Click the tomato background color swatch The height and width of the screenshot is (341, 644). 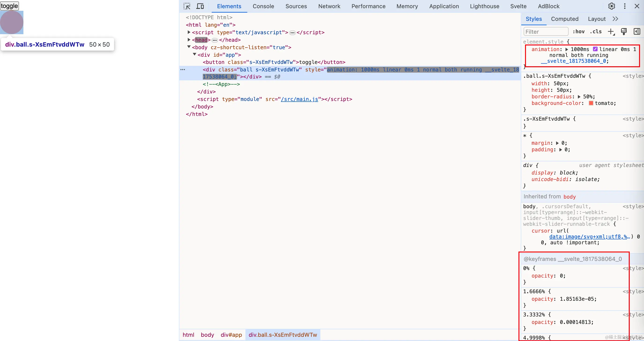591,103
